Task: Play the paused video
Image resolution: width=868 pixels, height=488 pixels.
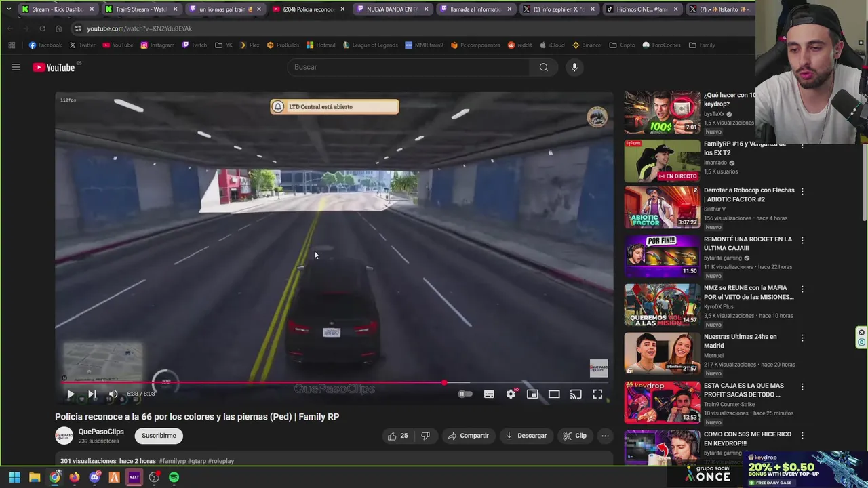Action: 71,394
